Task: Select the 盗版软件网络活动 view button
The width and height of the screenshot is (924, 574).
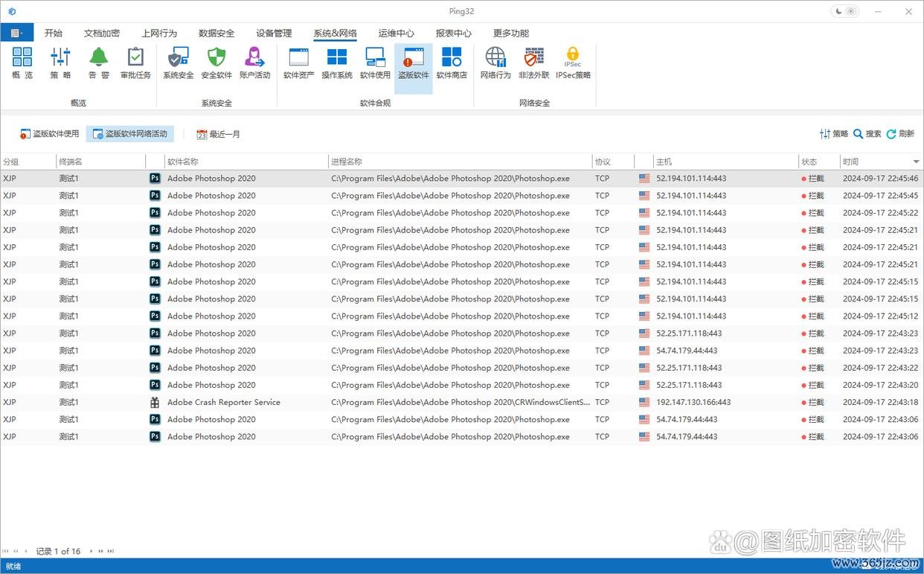Action: [130, 134]
